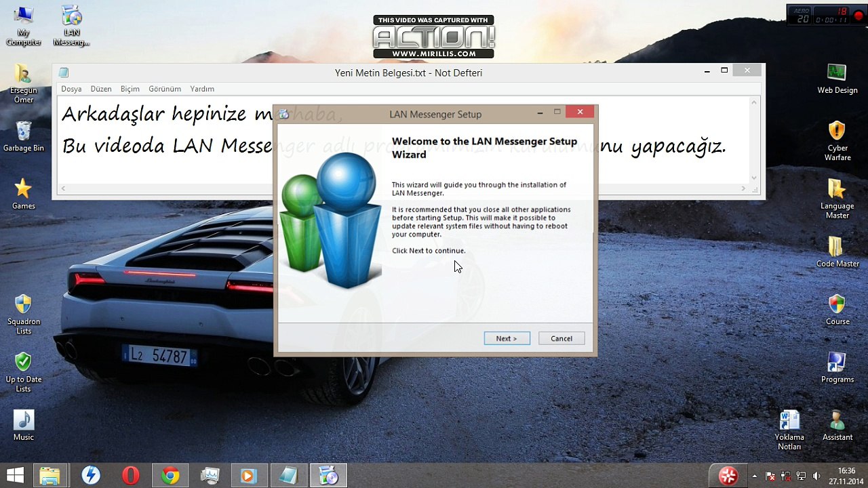Open the media player taskbar icon
The width and height of the screenshot is (868, 488).
[x=248, y=476]
